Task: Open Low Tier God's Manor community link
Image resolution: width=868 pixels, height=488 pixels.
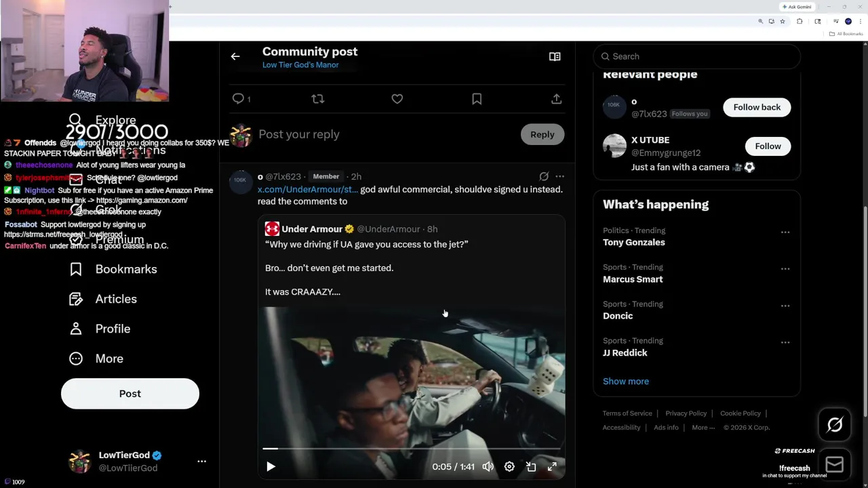Action: coord(300,65)
